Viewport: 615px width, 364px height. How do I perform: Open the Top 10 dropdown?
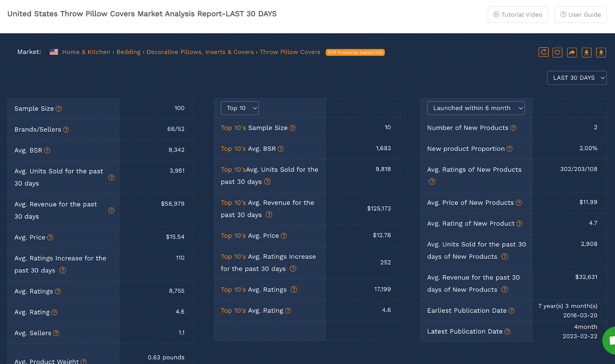point(240,108)
